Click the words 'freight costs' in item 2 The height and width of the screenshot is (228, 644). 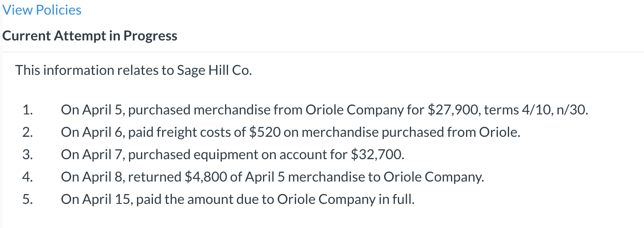196,132
